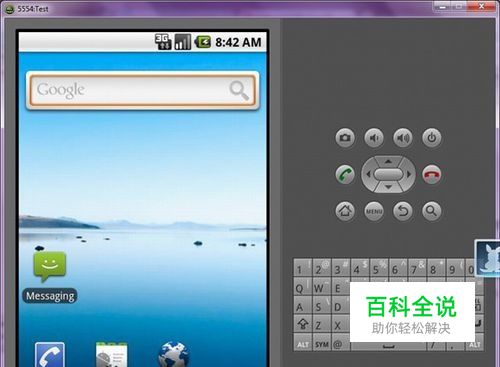This screenshot has width=500, height=367.
Task: Click the @ key on emulator keyboard
Action: pos(340,343)
